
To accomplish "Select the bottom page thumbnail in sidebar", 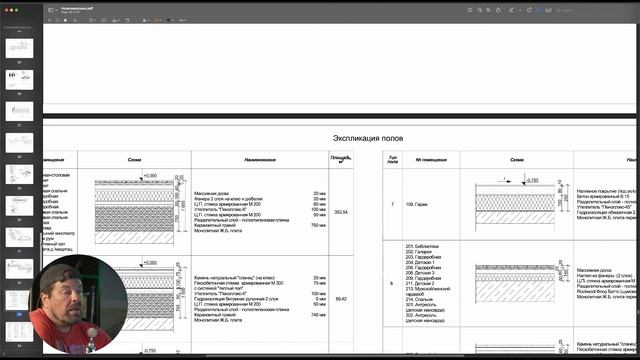I will [19, 332].
